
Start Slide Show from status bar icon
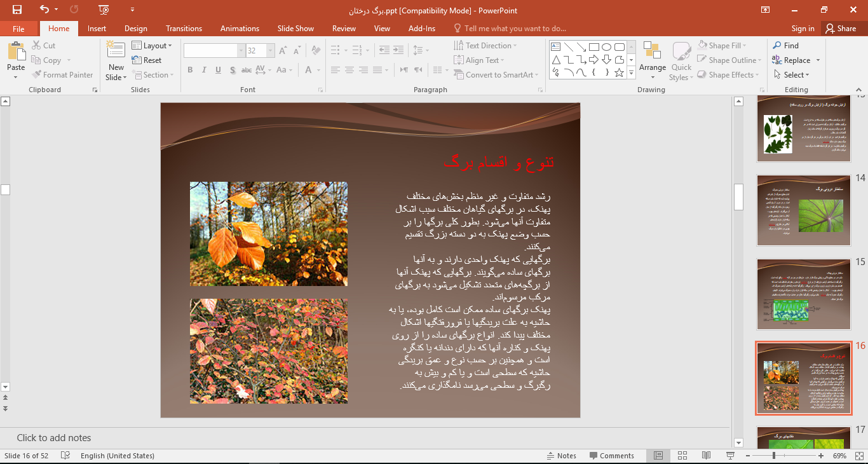point(730,456)
